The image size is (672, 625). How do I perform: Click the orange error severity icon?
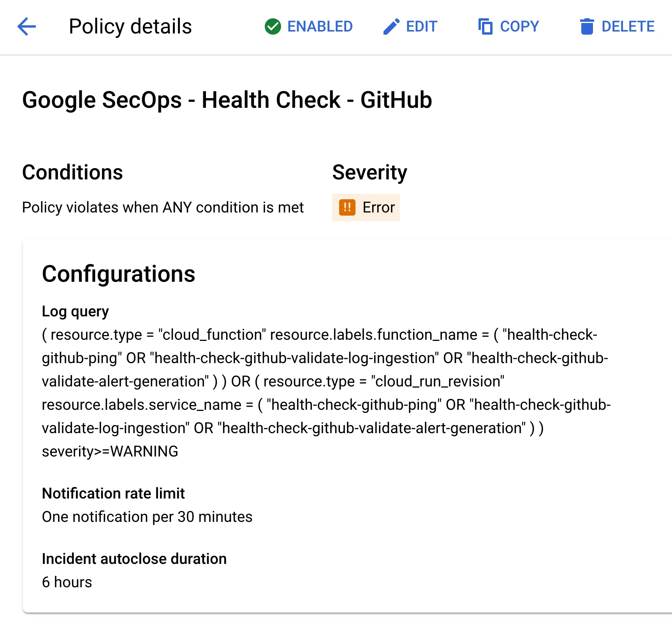click(x=347, y=207)
